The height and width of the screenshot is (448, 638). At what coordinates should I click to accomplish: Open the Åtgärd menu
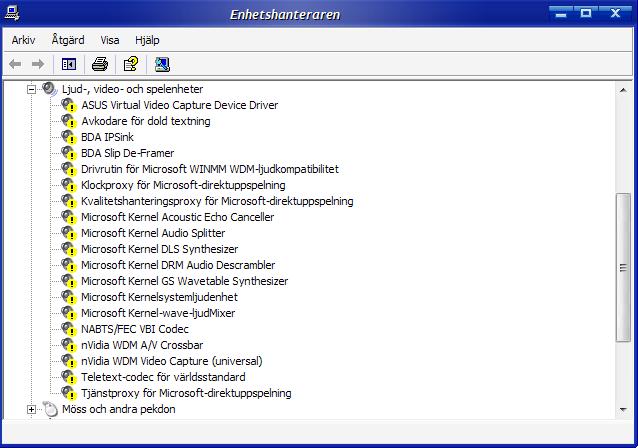pyautogui.click(x=68, y=40)
